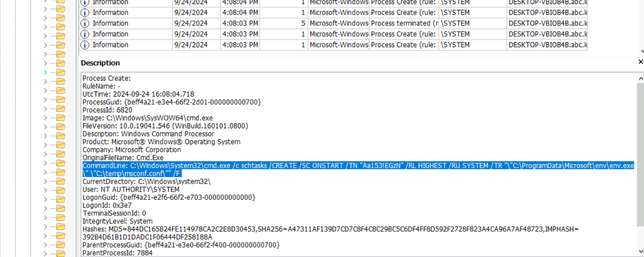Expand the tree node just below the blue chevron
Screen dimensions: 644x257
(x=45, y=82)
